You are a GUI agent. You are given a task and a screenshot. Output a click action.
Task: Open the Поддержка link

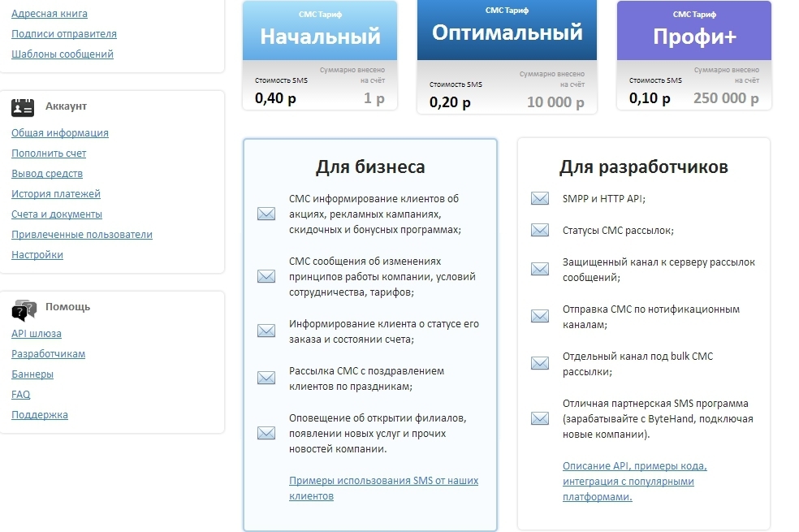coord(40,415)
